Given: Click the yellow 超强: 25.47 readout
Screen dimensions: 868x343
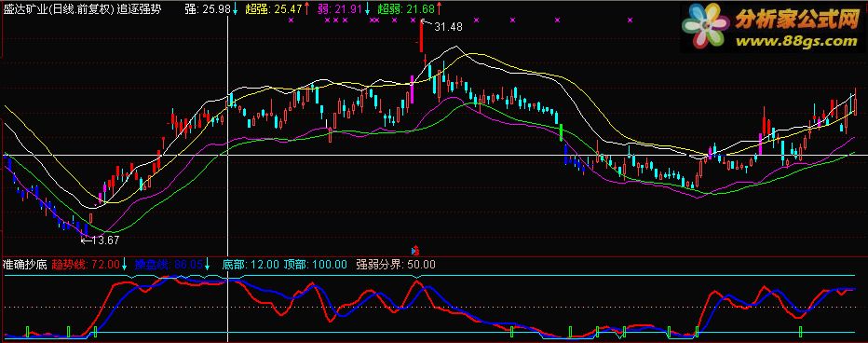Looking at the screenshot, I should point(273,9).
